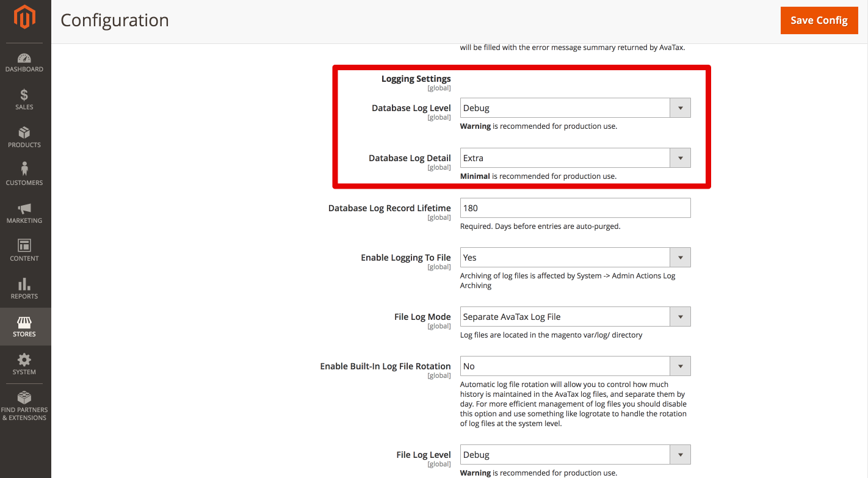
Task: Expand the Database Log Detail dropdown
Action: click(575, 158)
